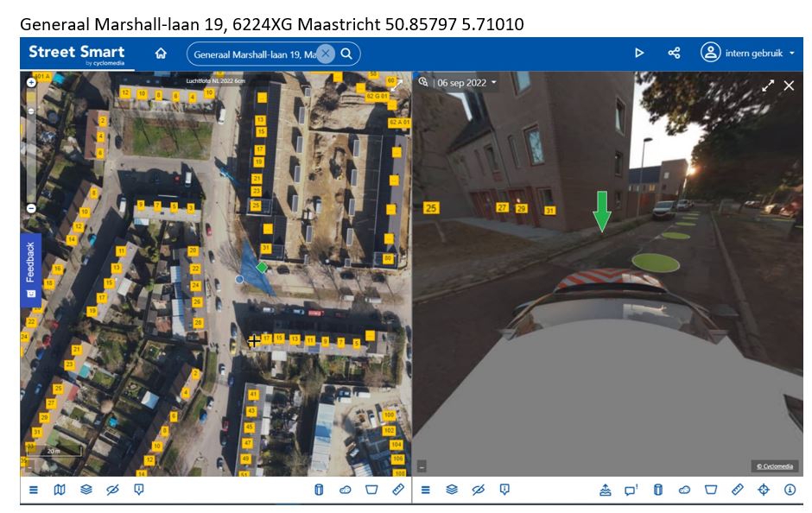Expand the panorama viewer to fullscreen

[x=767, y=85]
